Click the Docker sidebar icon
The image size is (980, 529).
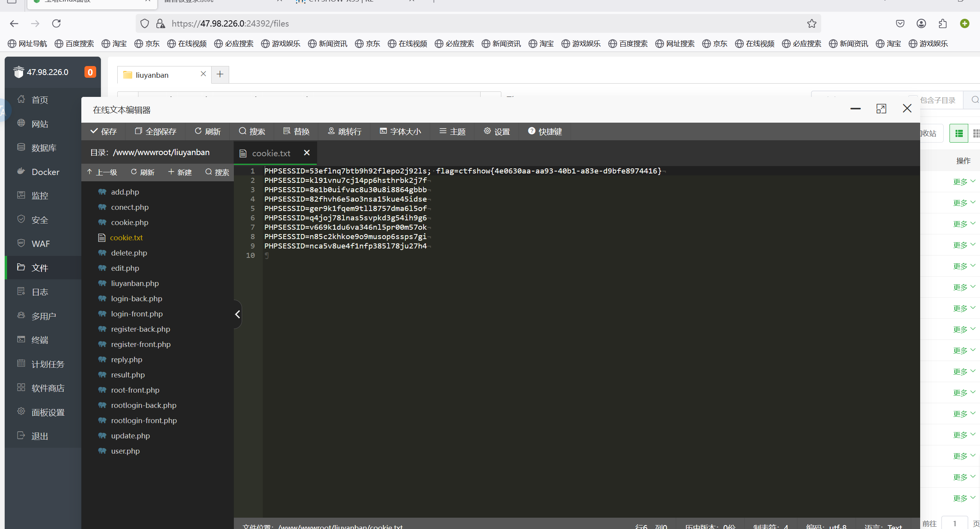21,172
